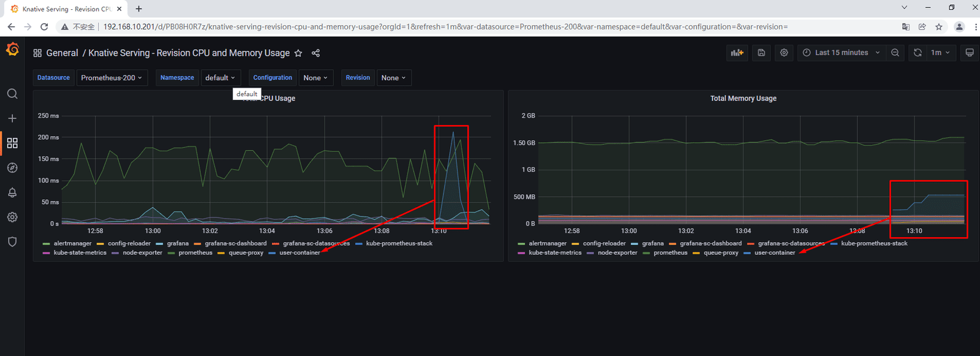Star this dashboard as favorite

point(298,53)
